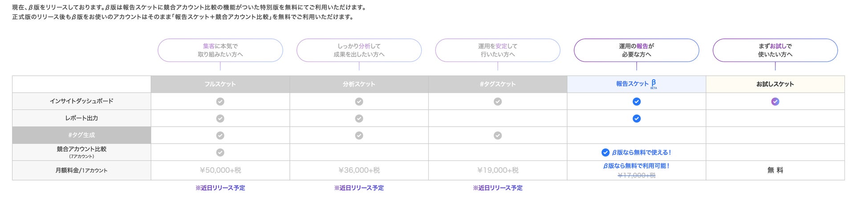This screenshot has height=213, width=868.
Task: Click the ¥50,000+税 price cell
Action: point(220,170)
